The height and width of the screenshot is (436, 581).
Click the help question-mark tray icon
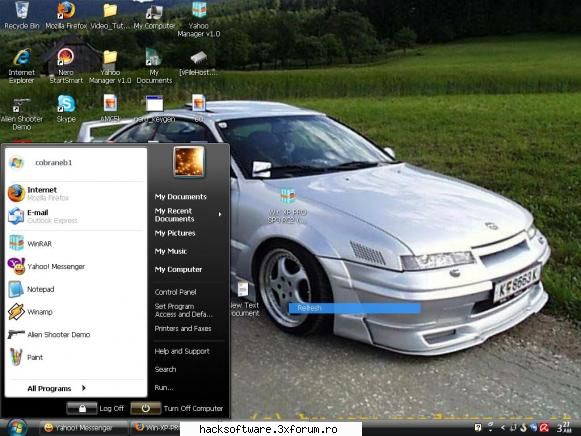478,427
